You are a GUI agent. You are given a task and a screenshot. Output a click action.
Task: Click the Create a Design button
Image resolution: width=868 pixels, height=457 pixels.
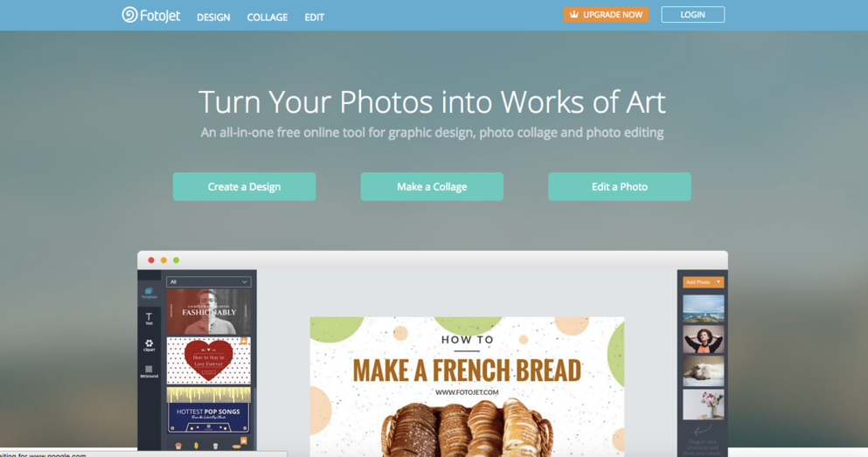(x=244, y=186)
